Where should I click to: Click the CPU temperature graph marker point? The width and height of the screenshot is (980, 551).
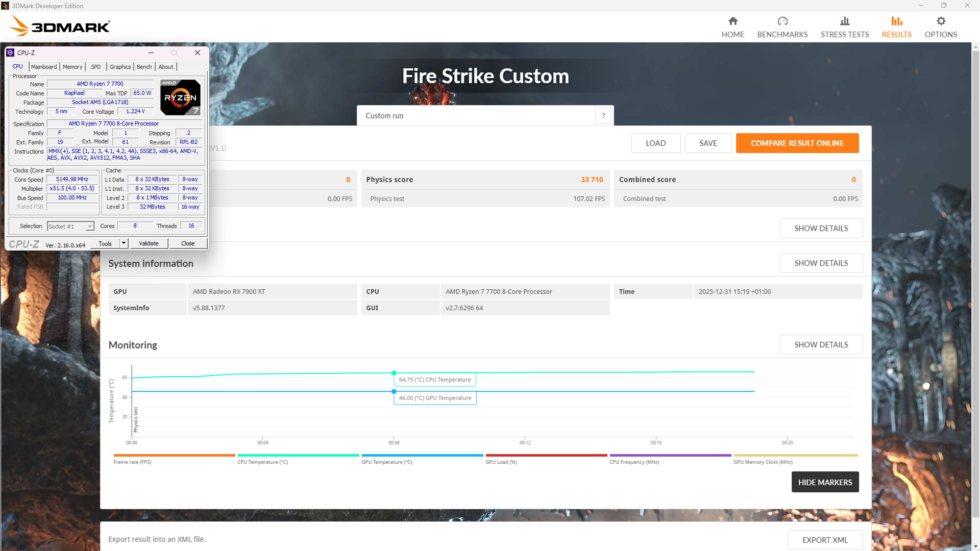click(x=394, y=373)
